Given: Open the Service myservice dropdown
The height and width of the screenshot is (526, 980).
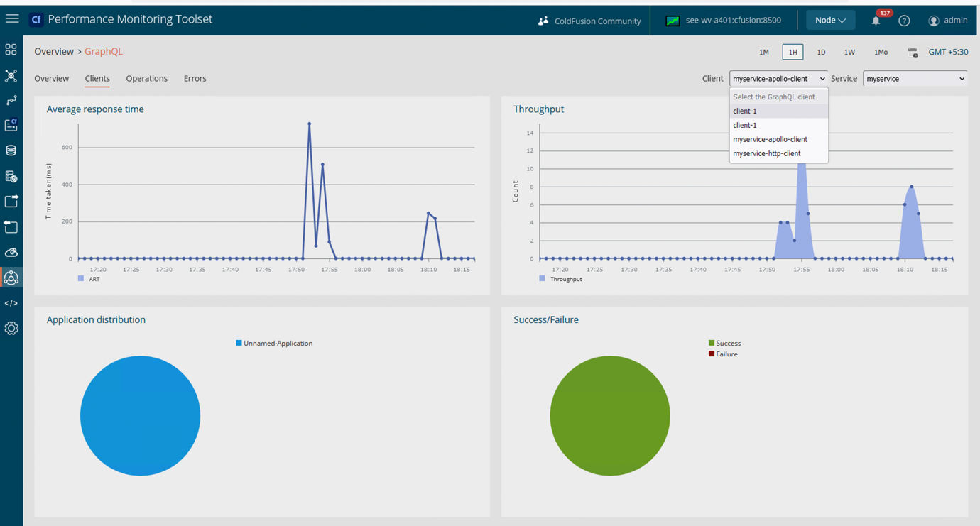Looking at the screenshot, I should click(x=915, y=79).
